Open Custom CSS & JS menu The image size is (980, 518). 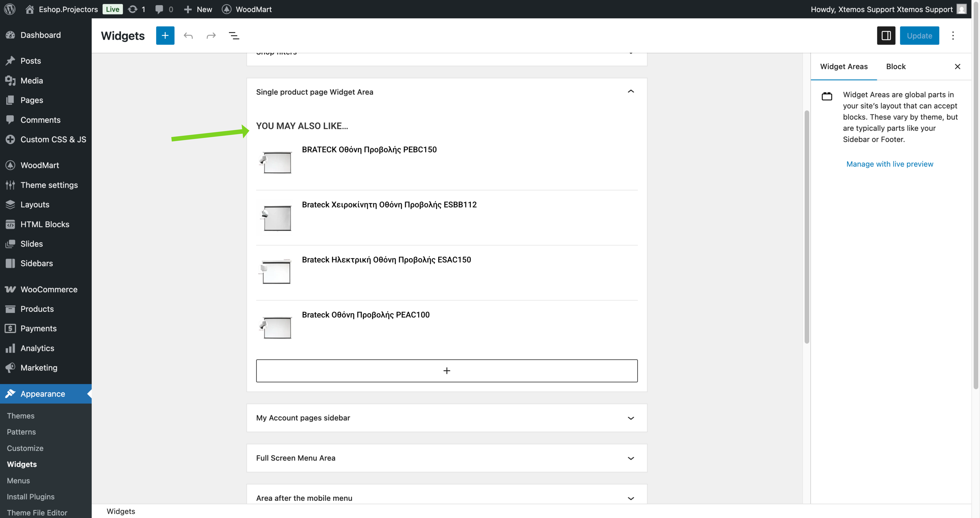pyautogui.click(x=53, y=139)
